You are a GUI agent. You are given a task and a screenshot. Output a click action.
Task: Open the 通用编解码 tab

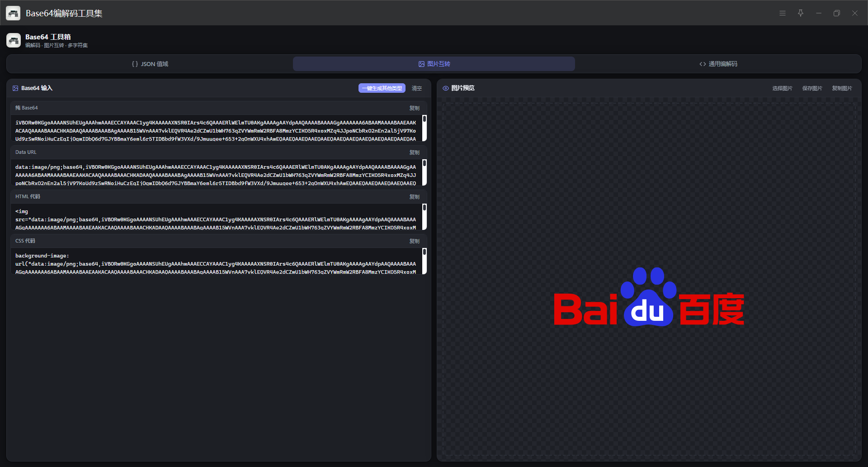pyautogui.click(x=718, y=64)
